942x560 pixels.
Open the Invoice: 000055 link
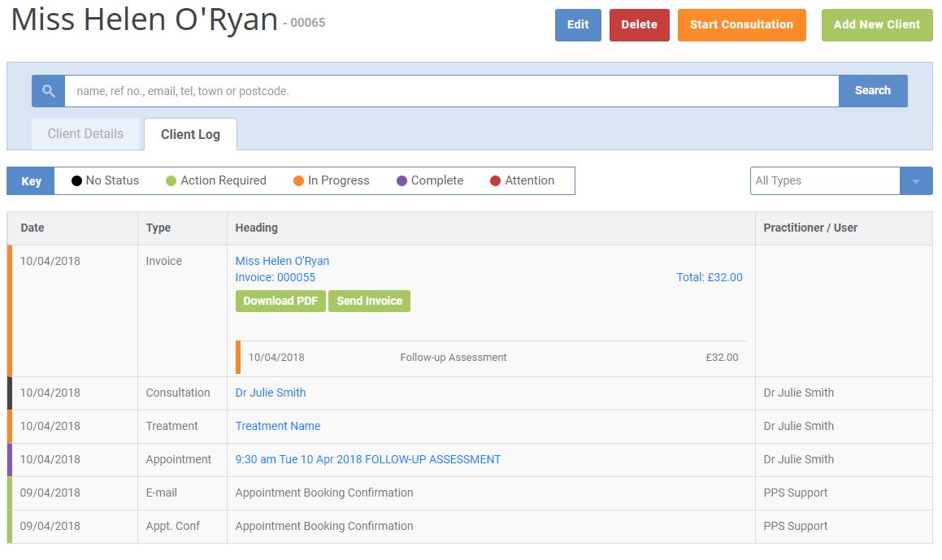click(276, 277)
